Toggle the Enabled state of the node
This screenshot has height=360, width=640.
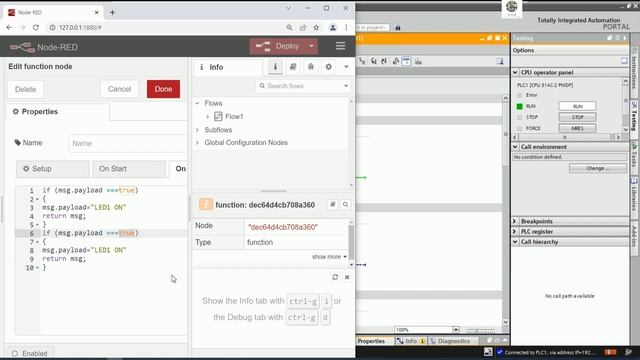[x=29, y=353]
